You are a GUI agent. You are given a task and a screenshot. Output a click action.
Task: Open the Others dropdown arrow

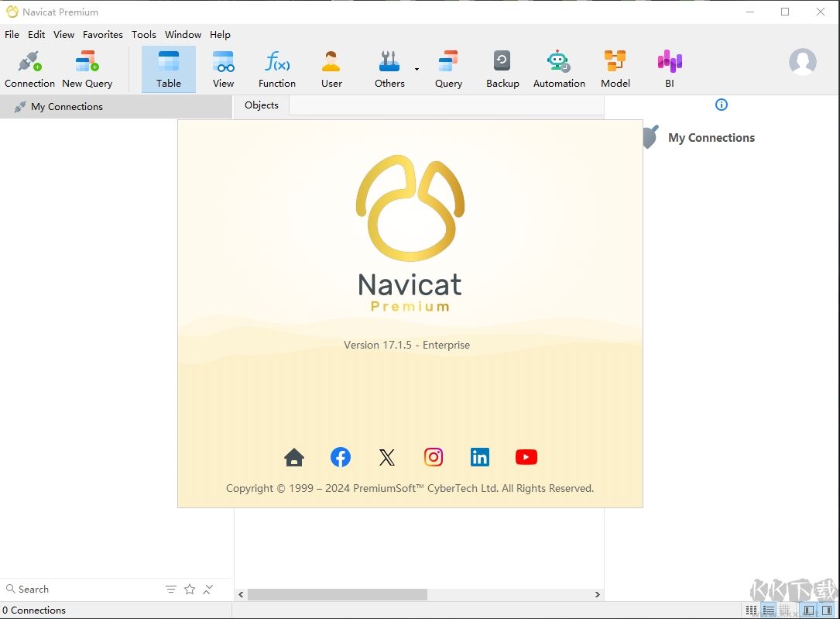pos(417,70)
